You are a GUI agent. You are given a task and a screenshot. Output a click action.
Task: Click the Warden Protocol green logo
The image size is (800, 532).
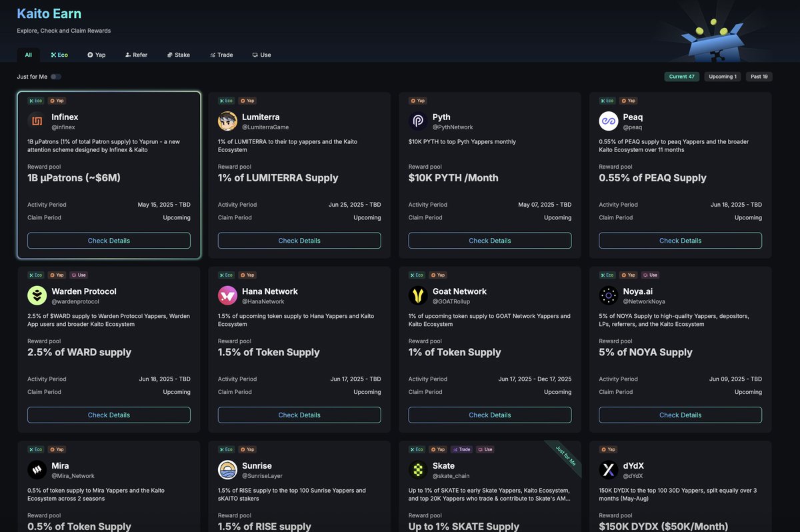[x=37, y=295]
